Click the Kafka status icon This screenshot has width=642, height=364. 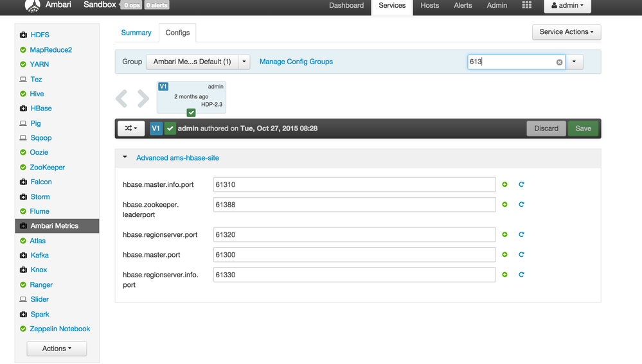(23, 256)
